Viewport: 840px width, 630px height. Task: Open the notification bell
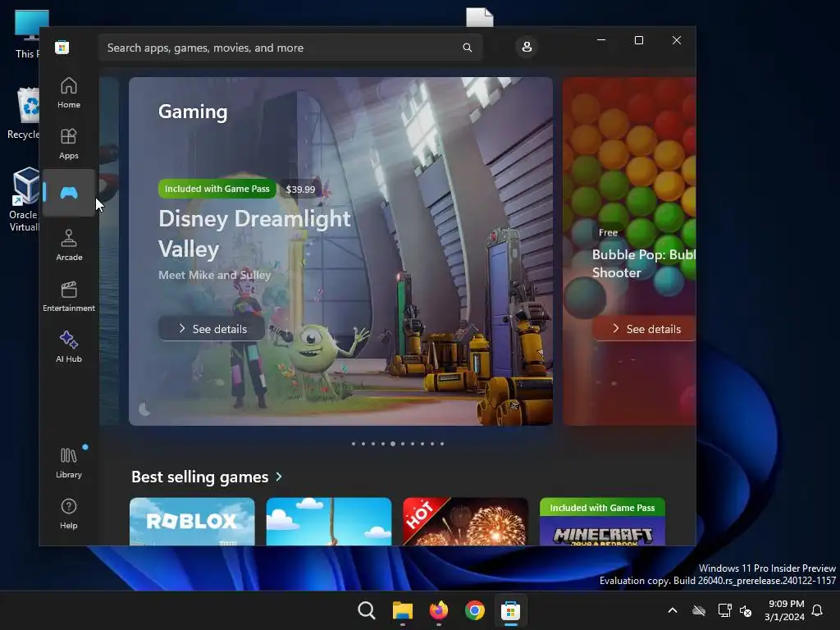click(x=817, y=610)
